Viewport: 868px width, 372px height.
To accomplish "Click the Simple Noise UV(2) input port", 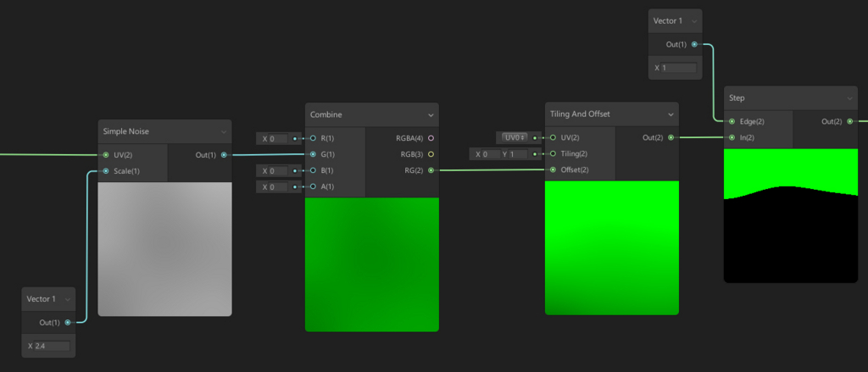I will [x=106, y=155].
